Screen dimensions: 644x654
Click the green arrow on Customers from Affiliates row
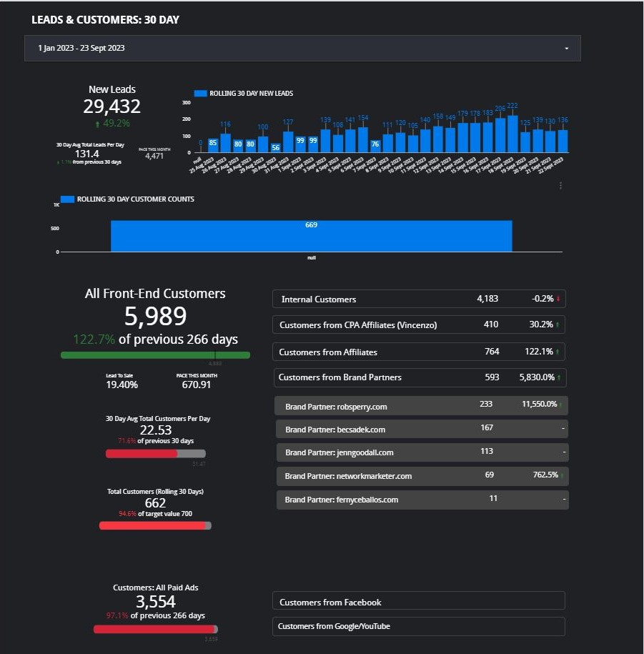click(558, 352)
